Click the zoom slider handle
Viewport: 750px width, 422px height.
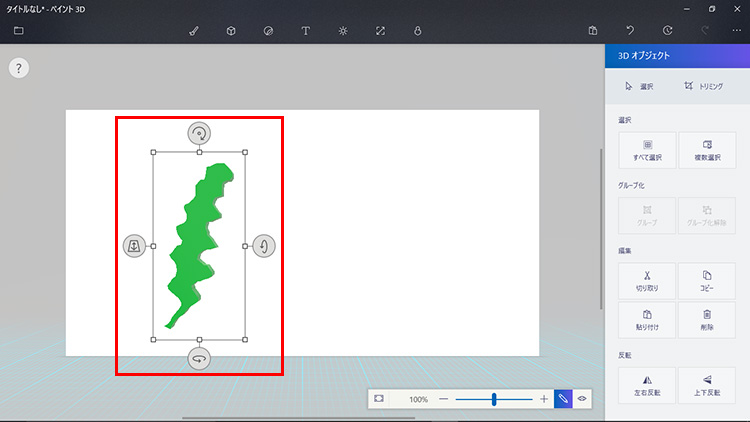pos(494,398)
